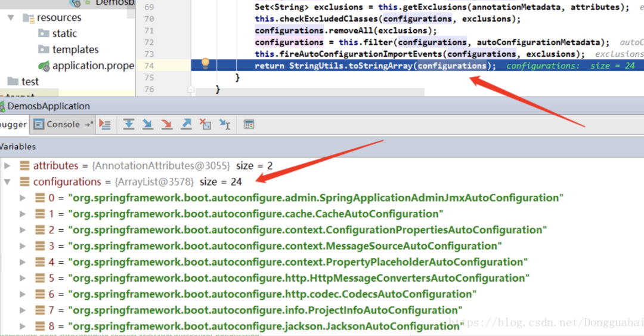Click the Force Step Into red arrow icon
The height and width of the screenshot is (336, 644).
pos(167,124)
